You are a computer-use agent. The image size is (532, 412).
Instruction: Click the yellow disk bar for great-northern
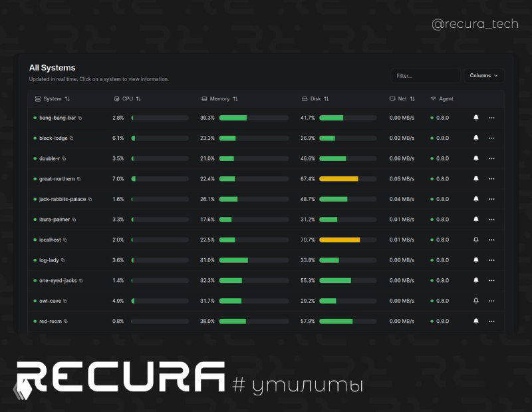pyautogui.click(x=338, y=179)
